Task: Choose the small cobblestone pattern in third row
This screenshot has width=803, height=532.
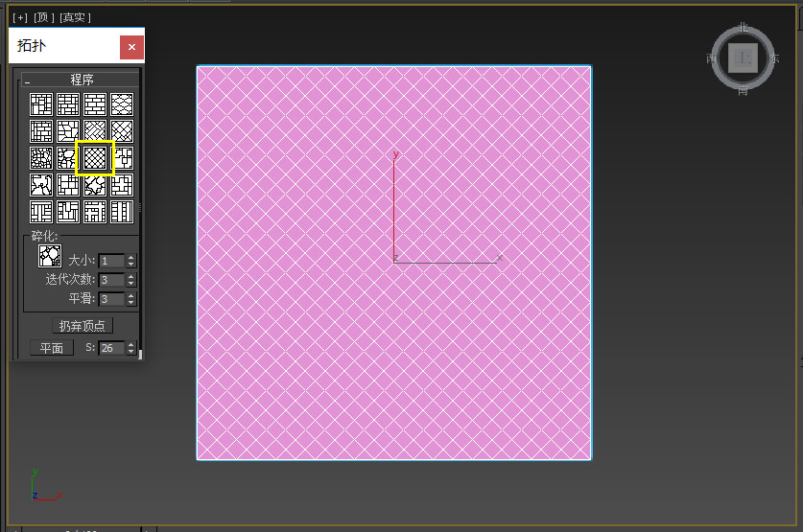Action: pos(41,158)
